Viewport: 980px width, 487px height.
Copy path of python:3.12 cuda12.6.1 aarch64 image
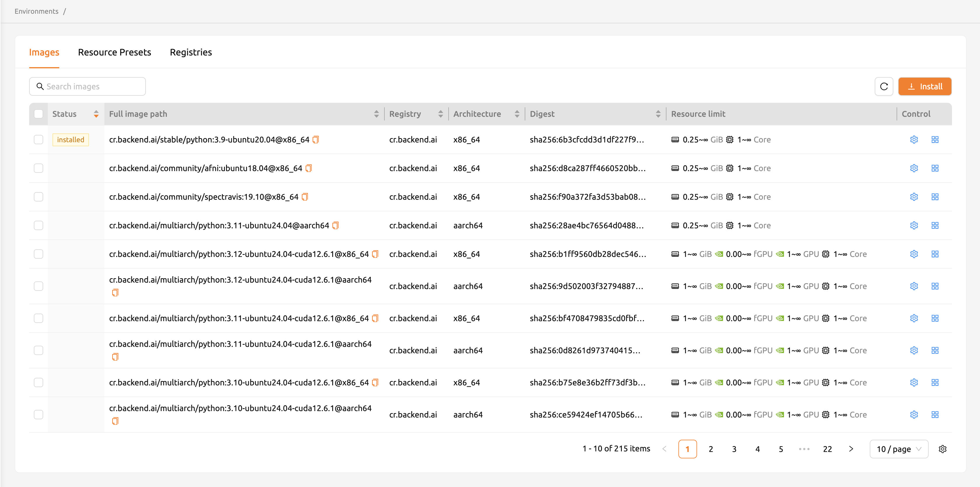tap(115, 293)
